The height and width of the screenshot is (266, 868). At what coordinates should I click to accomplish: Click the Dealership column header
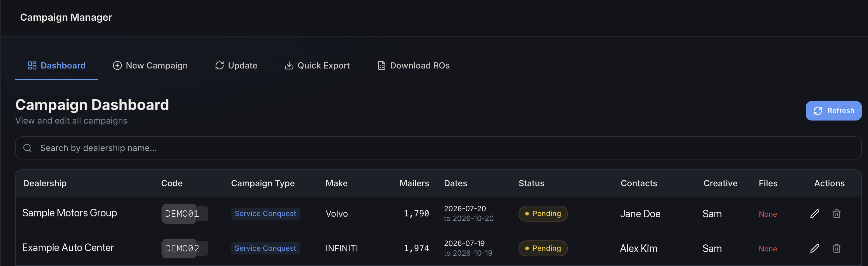click(45, 184)
